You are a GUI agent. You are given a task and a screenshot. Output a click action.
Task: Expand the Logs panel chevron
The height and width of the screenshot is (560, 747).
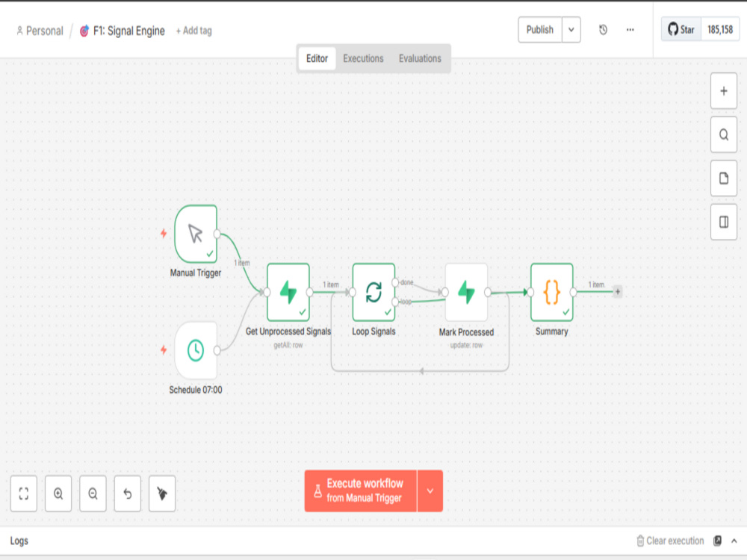click(x=734, y=541)
